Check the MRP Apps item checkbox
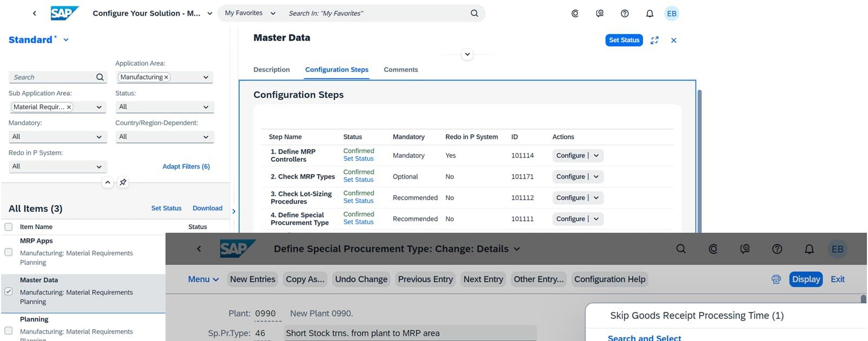This screenshot has width=868, height=341. (x=9, y=252)
